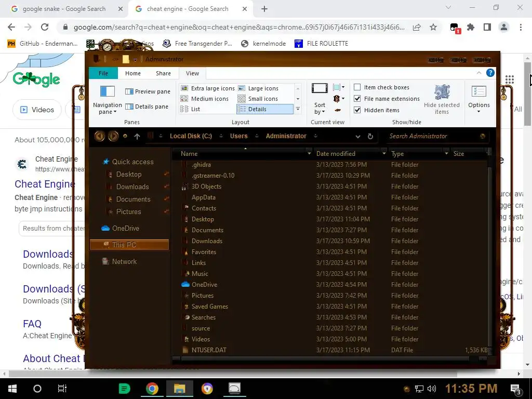Image resolution: width=532 pixels, height=399 pixels.
Task: Select the View ribbon tab
Action: [192, 73]
